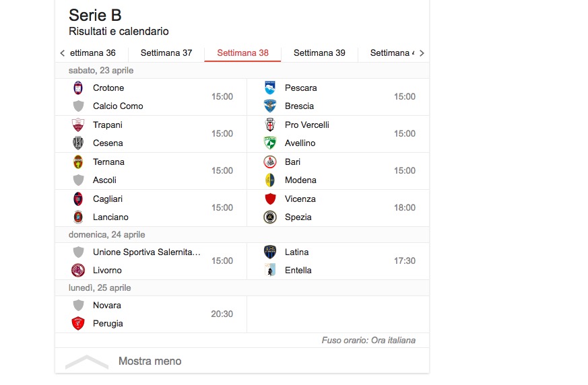The image size is (588, 385).
Task: Click the Trapani club crest
Action: [x=78, y=125]
